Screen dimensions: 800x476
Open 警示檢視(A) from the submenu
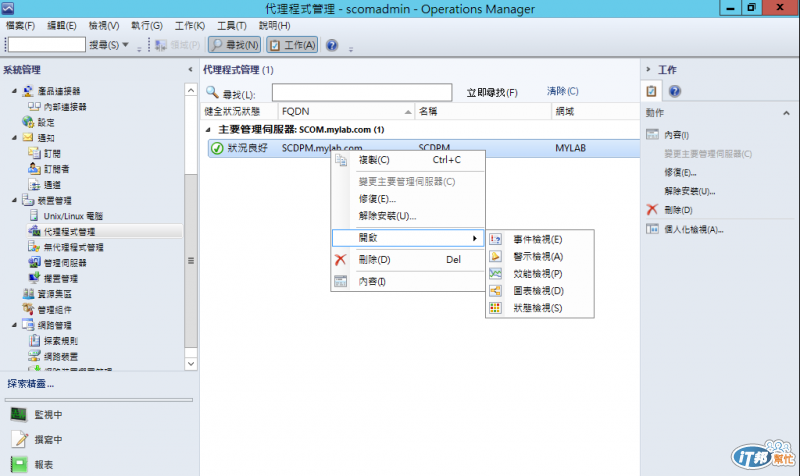[540, 257]
